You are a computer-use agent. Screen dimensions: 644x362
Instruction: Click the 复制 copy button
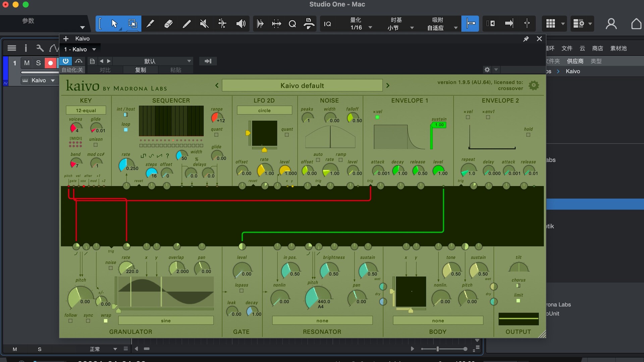[x=141, y=70]
